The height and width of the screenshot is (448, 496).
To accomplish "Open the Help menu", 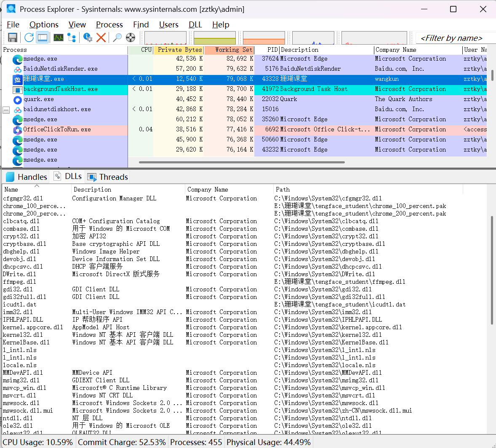I will click(221, 25).
